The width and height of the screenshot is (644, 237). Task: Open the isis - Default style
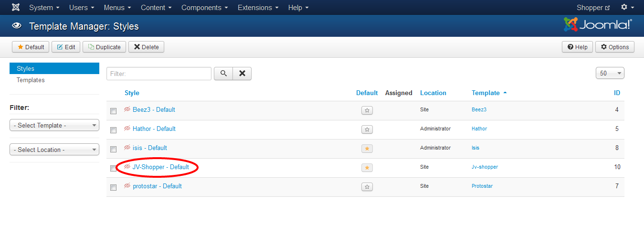click(150, 148)
